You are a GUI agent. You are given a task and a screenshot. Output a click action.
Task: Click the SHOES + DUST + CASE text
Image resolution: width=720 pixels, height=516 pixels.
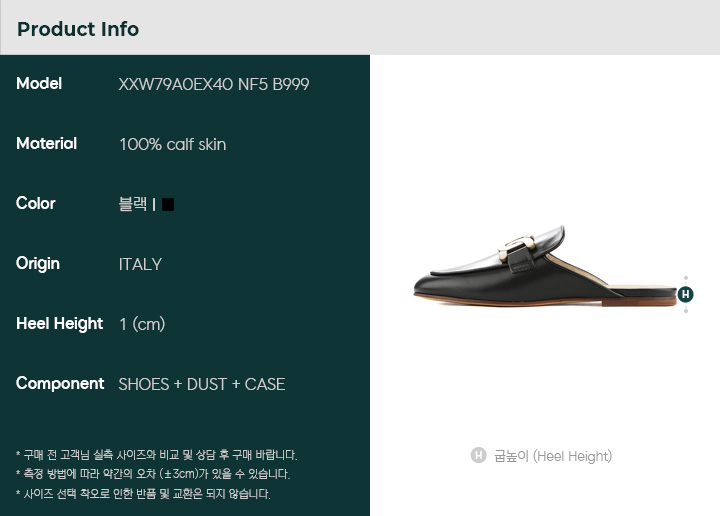[202, 384]
